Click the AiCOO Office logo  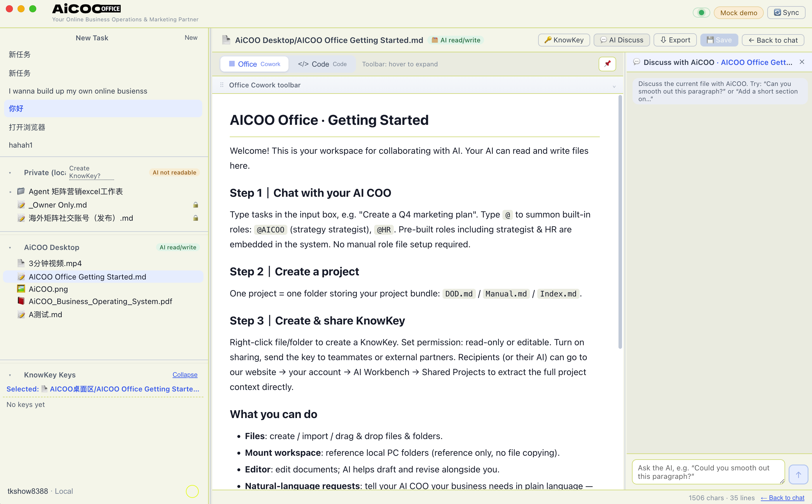(x=87, y=9)
